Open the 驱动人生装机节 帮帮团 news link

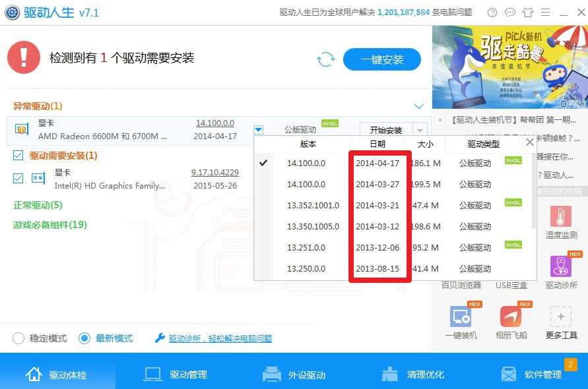(x=513, y=120)
